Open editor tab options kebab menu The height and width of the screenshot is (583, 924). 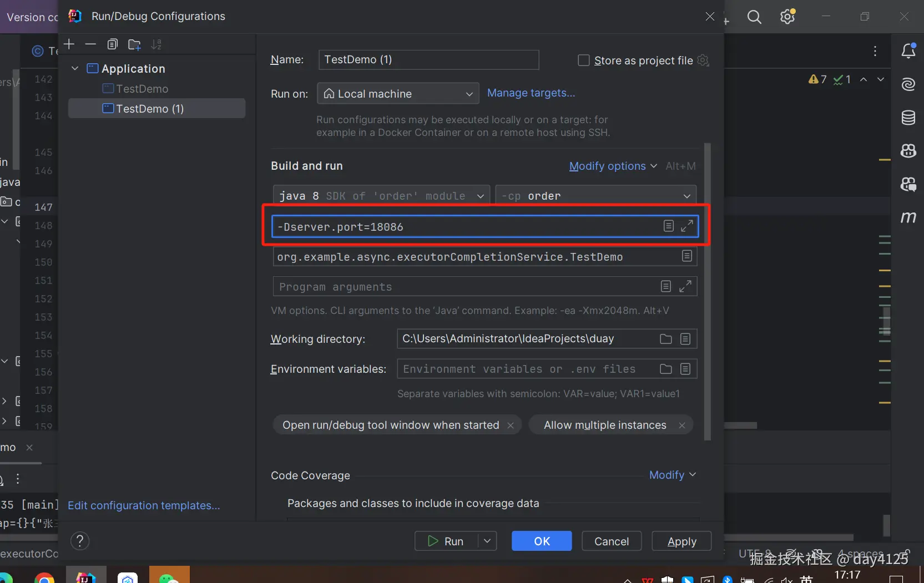(875, 51)
